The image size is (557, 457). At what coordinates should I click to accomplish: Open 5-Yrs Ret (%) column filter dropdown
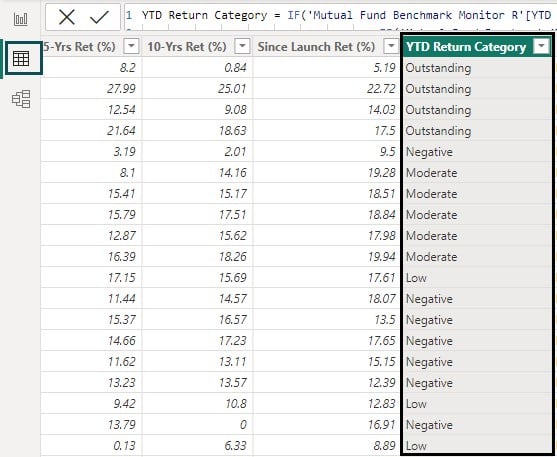pyautogui.click(x=131, y=46)
